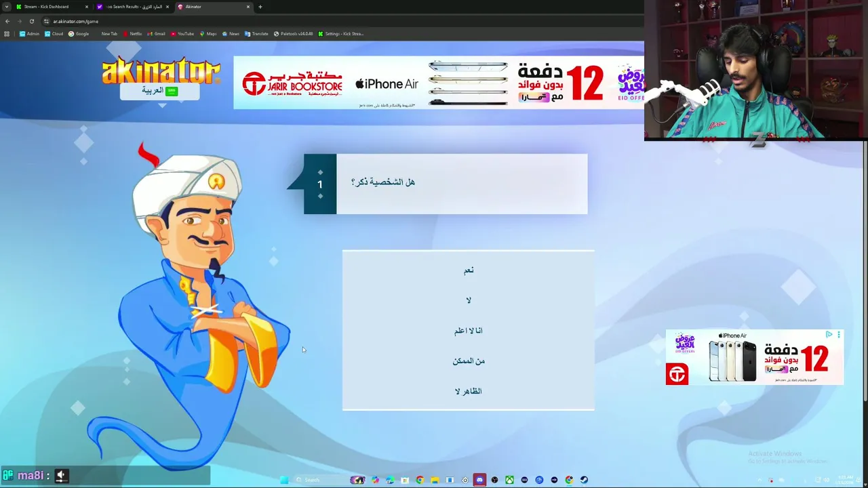Open the tab search dropdown arrow
Viewport: 868px width, 488px height.
point(6,7)
